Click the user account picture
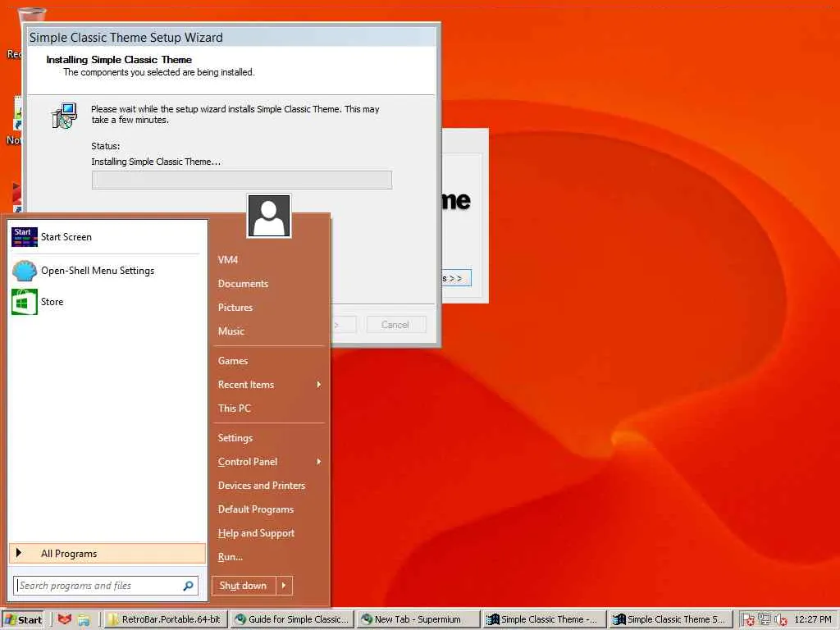The width and height of the screenshot is (840, 630). tap(269, 216)
